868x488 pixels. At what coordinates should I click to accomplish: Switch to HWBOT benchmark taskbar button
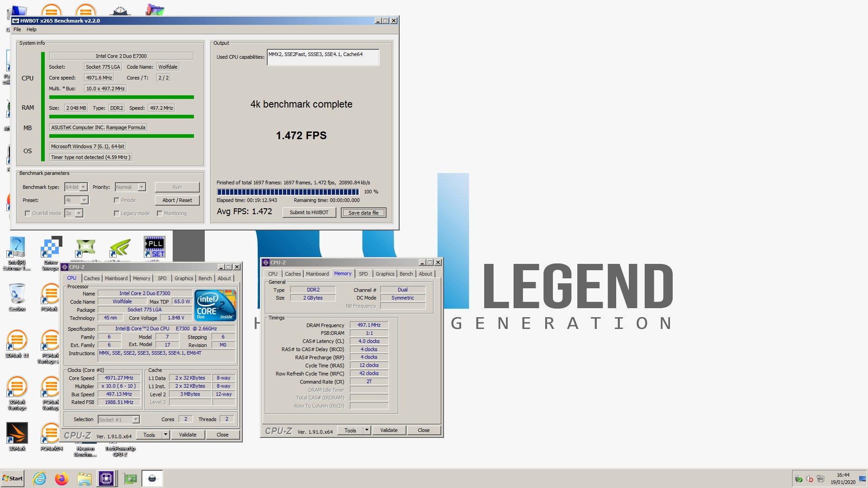152,479
